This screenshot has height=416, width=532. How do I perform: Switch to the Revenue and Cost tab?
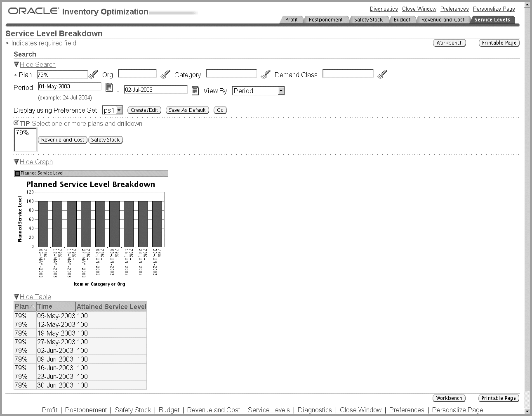click(443, 19)
